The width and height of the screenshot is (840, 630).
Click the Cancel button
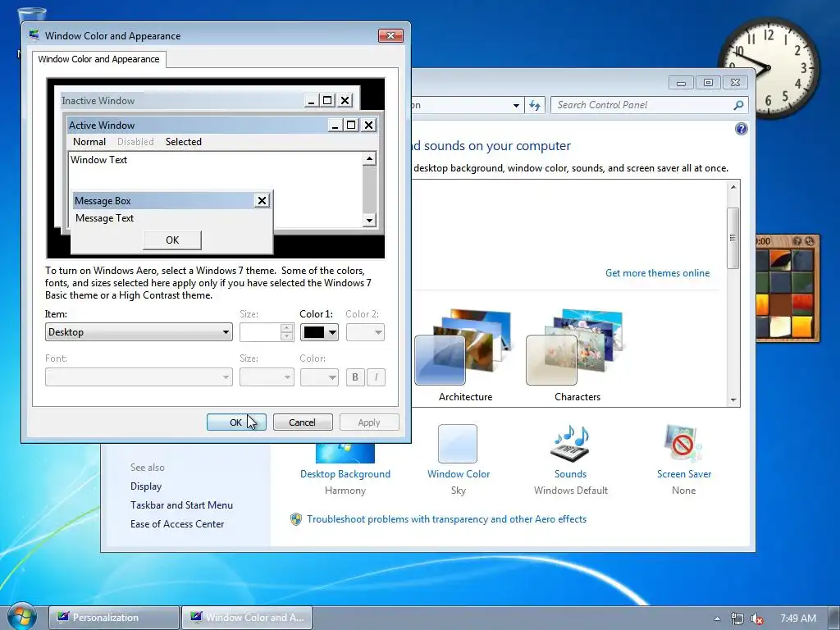303,422
